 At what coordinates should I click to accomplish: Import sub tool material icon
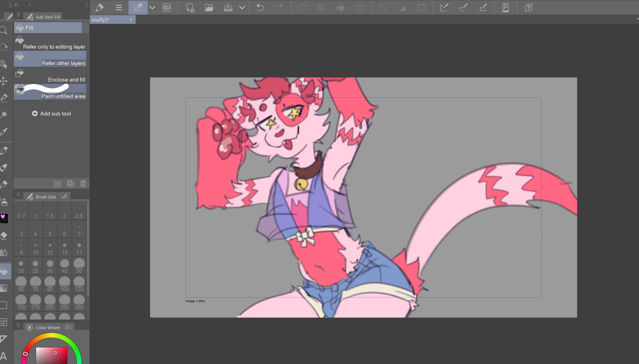pos(57,183)
